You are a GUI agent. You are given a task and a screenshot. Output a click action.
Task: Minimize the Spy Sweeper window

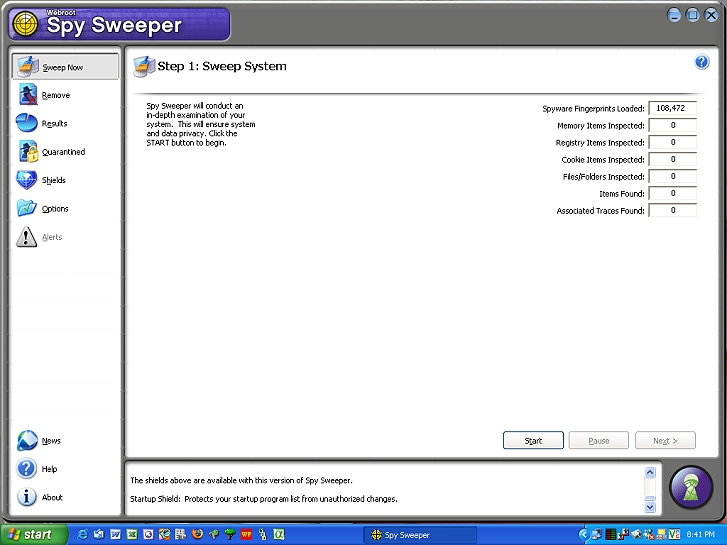point(674,15)
